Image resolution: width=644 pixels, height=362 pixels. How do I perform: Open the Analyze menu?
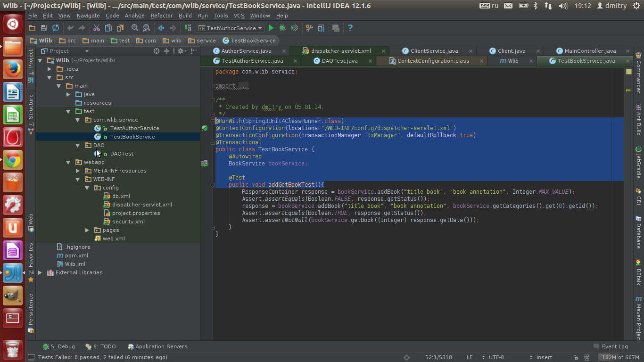[x=134, y=16]
